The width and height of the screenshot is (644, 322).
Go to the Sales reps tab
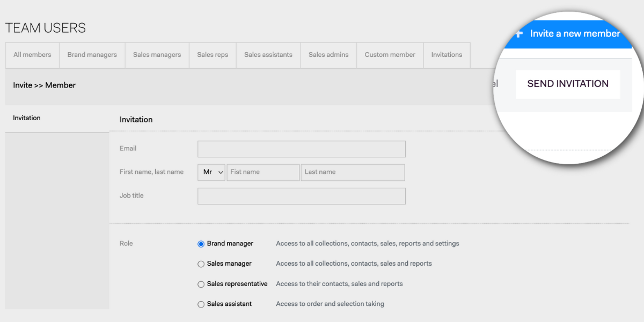click(213, 55)
